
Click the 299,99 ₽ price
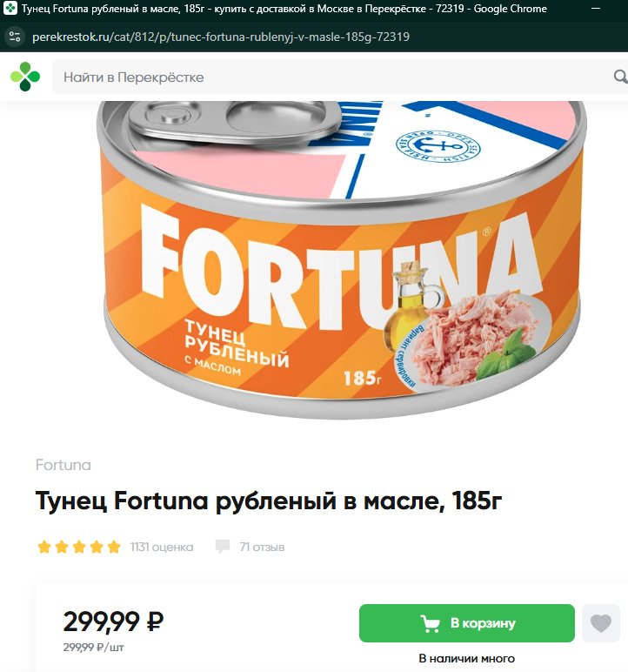click(x=114, y=622)
